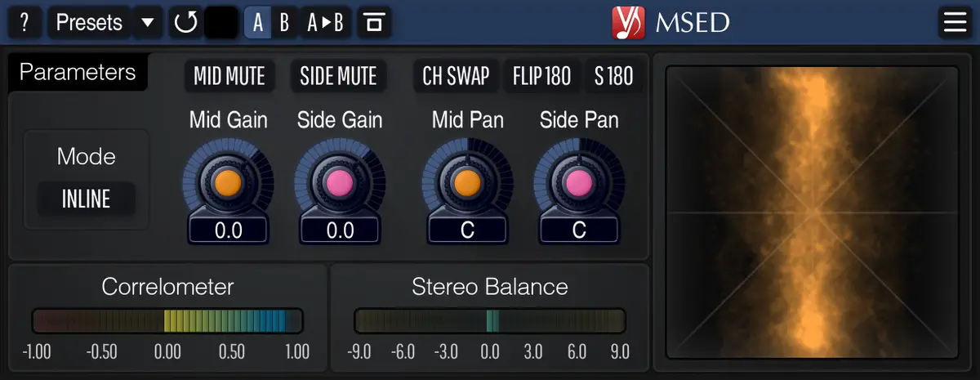Click the window size toggle icon
This screenshot has width=980, height=380.
coord(374,22)
